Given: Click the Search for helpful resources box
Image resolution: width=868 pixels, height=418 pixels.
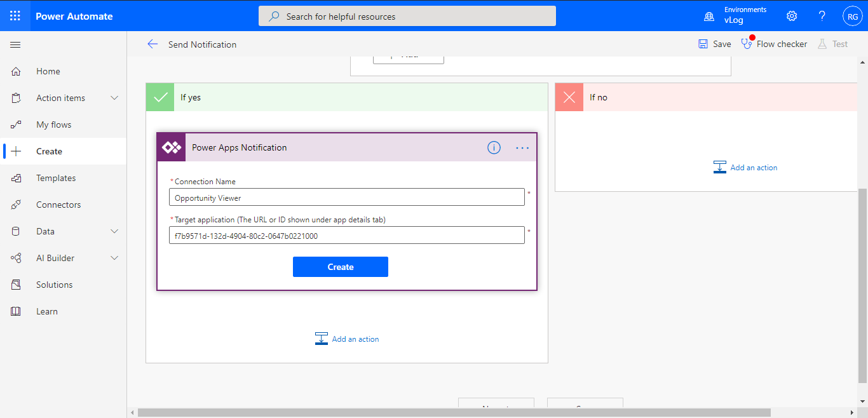Looking at the screenshot, I should click(407, 17).
